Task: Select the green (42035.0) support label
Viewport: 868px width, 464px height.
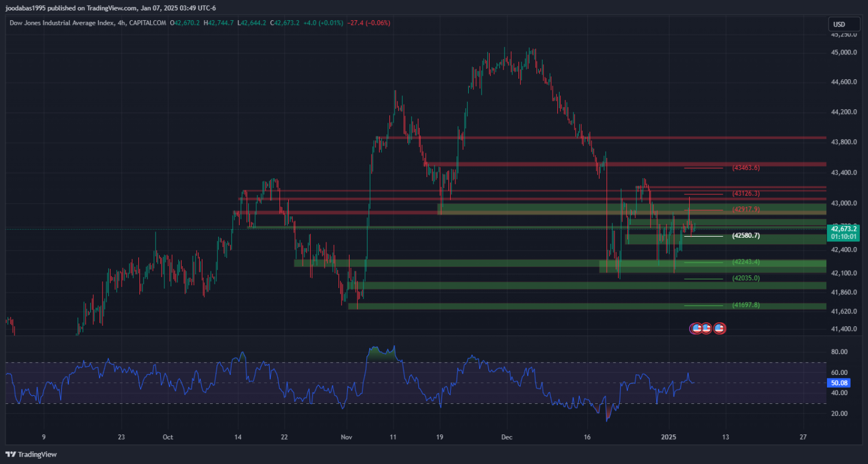Action: tap(745, 278)
